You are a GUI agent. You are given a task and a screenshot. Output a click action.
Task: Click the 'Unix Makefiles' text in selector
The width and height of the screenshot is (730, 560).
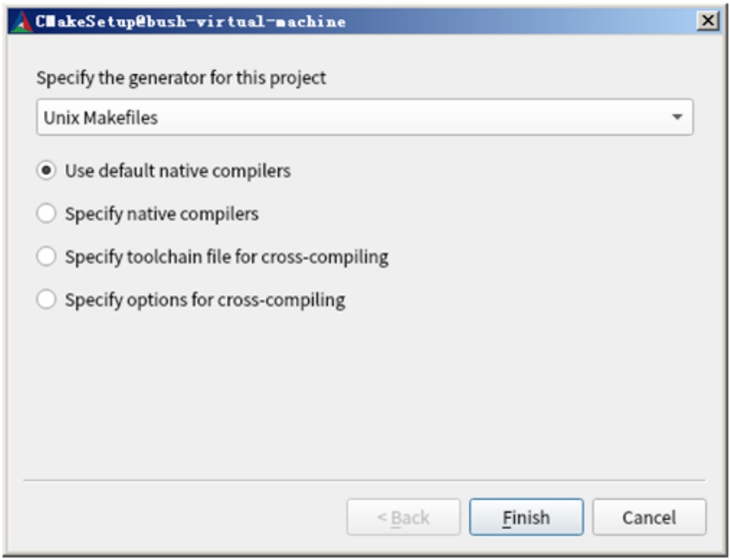click(x=101, y=118)
